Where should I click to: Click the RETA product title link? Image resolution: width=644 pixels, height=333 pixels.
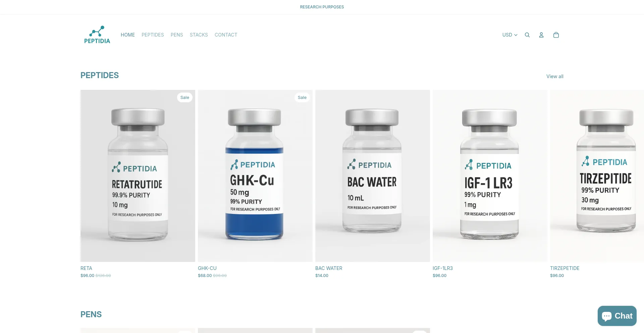tap(86, 268)
